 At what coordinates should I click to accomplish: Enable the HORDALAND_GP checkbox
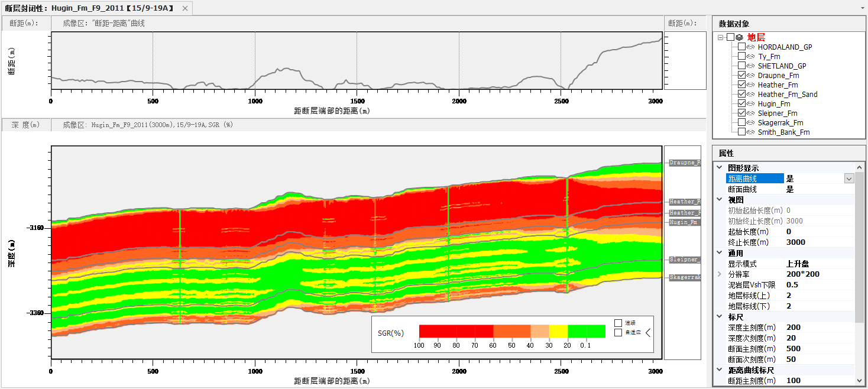[x=741, y=47]
